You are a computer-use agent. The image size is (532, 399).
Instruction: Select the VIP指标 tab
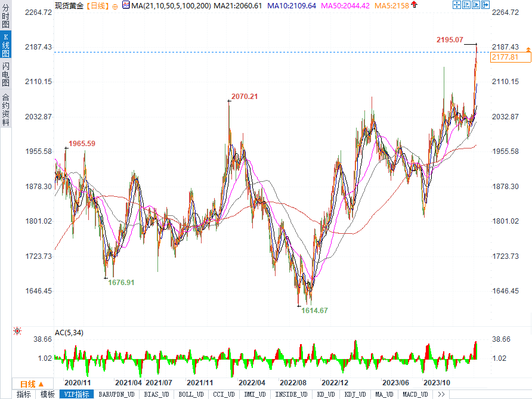[x=77, y=394]
